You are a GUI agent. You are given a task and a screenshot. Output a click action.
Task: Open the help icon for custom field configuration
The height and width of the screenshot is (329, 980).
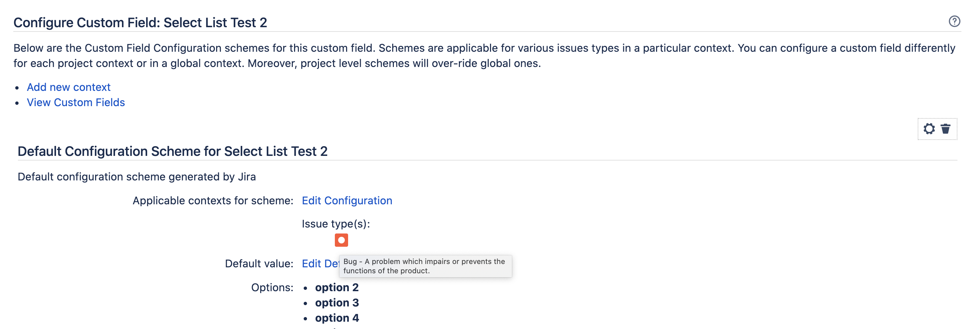[x=954, y=21]
